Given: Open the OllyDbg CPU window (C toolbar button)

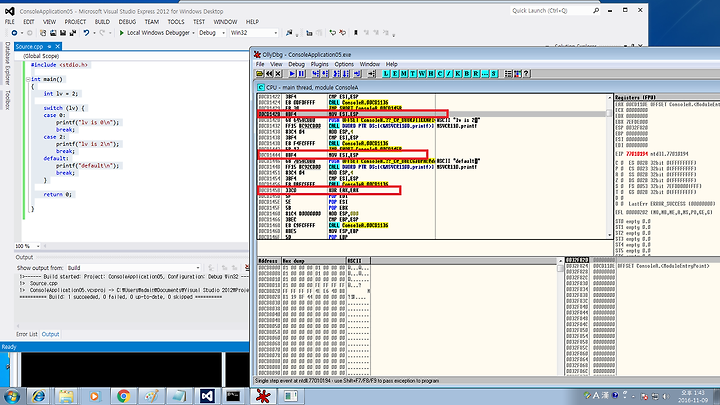Looking at the screenshot, I should 440,73.
